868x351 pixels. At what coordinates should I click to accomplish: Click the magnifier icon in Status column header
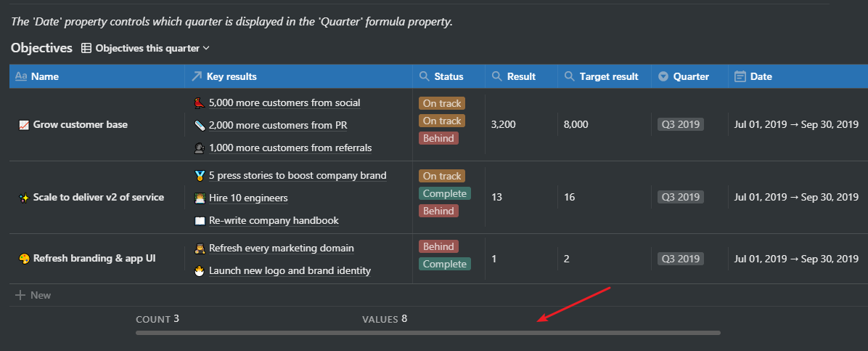tap(424, 76)
